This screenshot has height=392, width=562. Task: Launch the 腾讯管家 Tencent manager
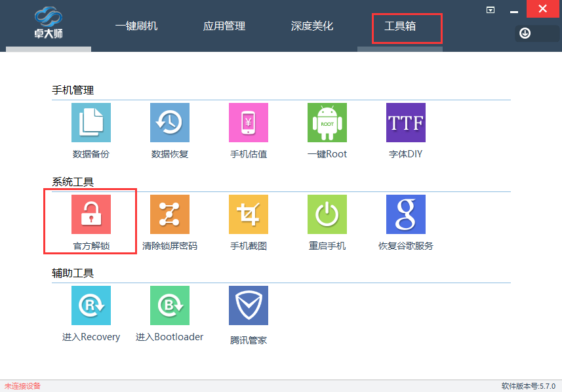click(248, 305)
